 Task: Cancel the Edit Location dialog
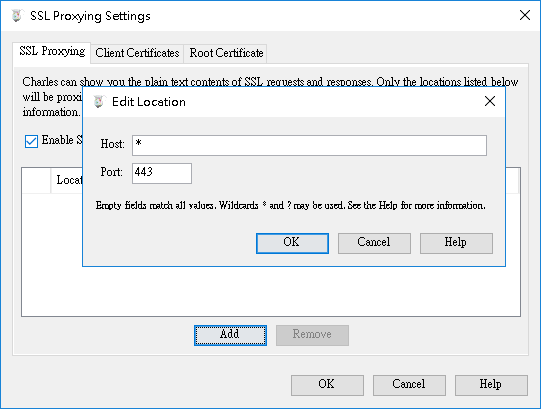(374, 243)
